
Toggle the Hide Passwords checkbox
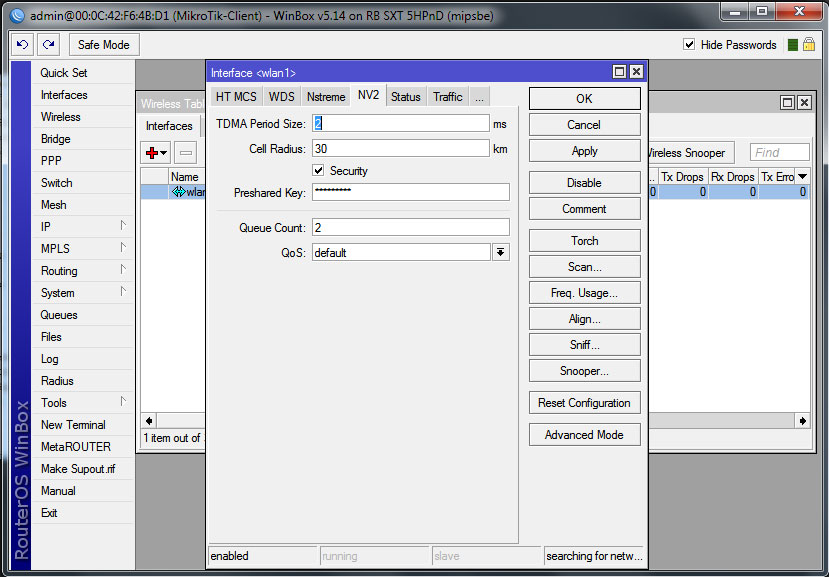coord(689,45)
